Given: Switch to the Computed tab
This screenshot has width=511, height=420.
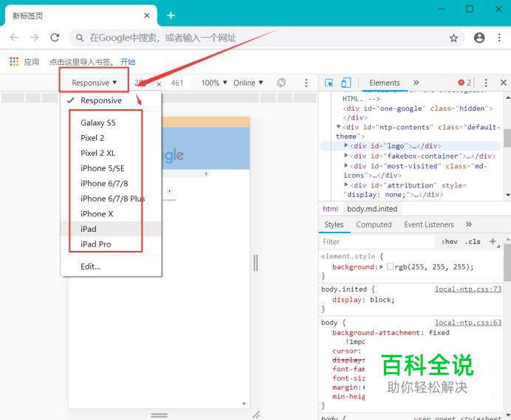Looking at the screenshot, I should coord(374,224).
